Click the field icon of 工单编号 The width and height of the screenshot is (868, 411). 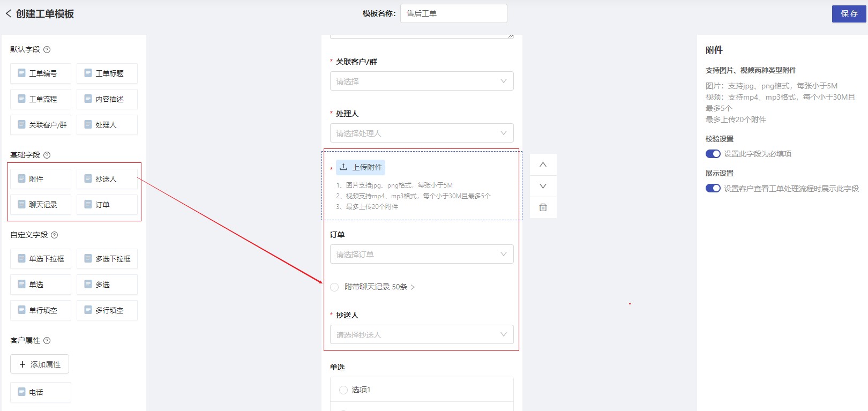(21, 73)
